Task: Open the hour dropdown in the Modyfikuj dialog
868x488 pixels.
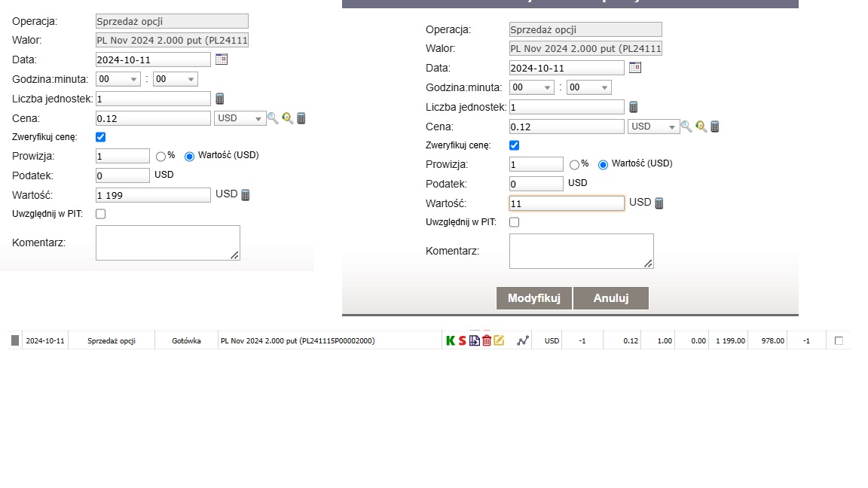Action: 531,87
